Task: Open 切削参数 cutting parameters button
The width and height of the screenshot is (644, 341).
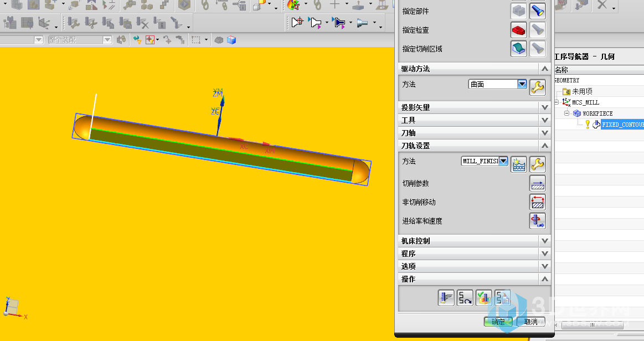Action: coord(537,183)
